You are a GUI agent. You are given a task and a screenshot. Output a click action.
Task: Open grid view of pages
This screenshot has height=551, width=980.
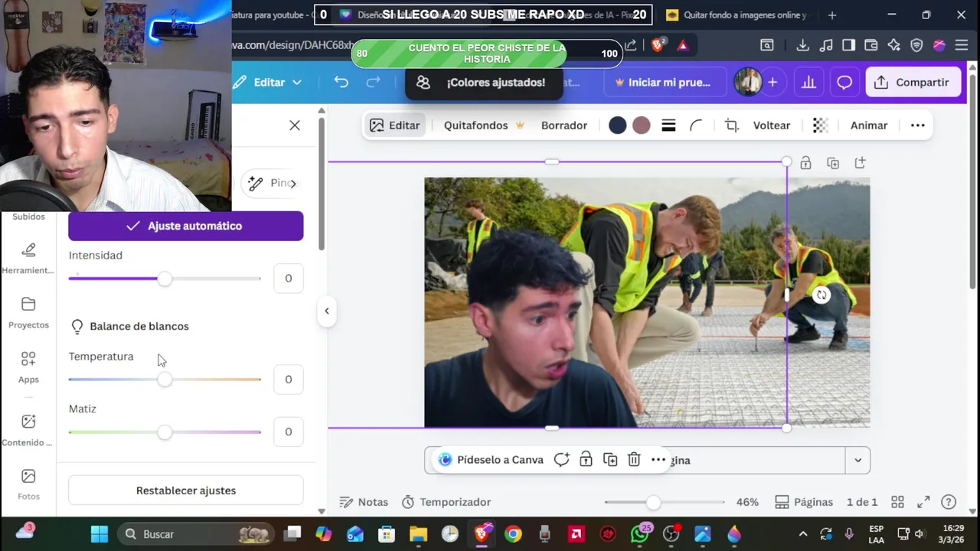click(897, 502)
